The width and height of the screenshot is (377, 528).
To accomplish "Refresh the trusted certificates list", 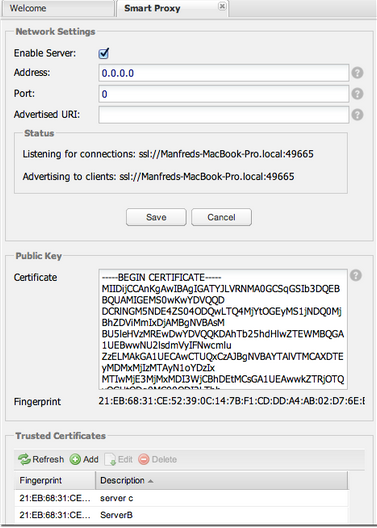I will [x=41, y=459].
